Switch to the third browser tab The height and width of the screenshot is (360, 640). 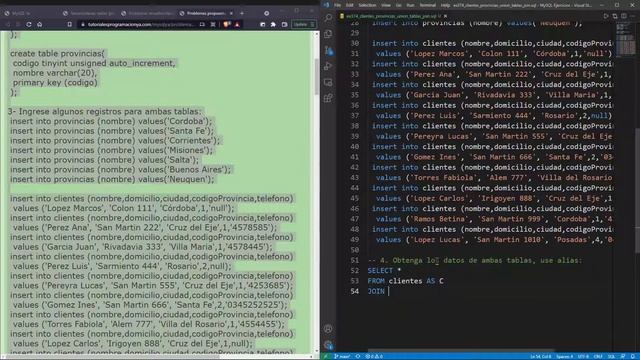[x=147, y=13]
